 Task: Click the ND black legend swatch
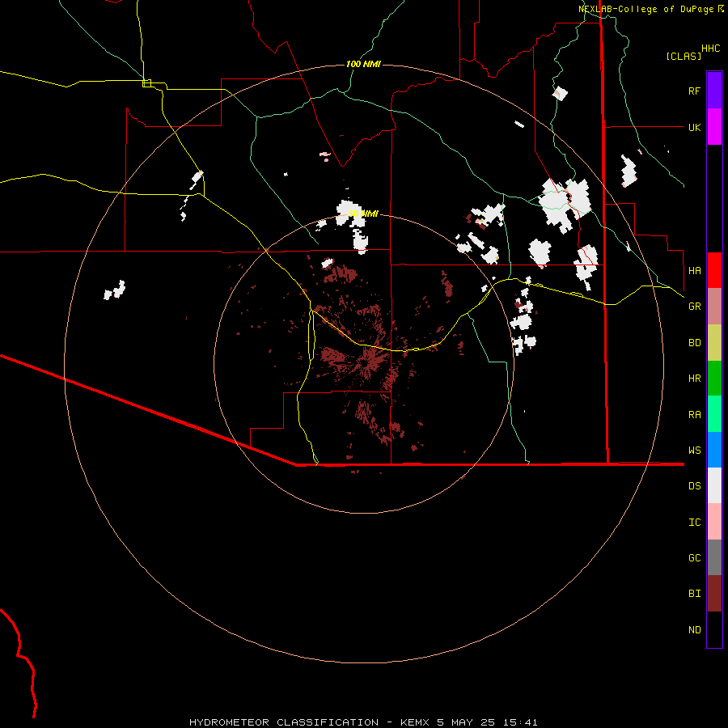point(714,629)
